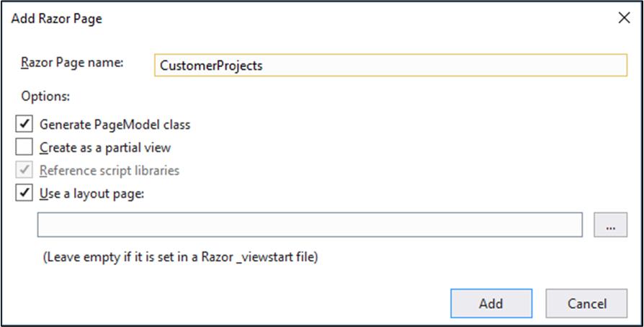Screen dimensions: 644x327
Task: Click the Reference script libraries label text
Action: (x=109, y=171)
